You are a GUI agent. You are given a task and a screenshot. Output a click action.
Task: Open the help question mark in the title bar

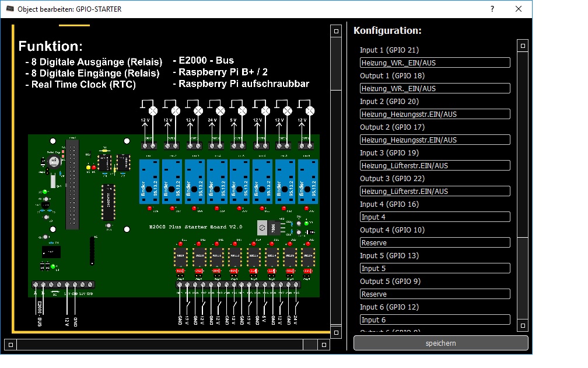pyautogui.click(x=492, y=9)
